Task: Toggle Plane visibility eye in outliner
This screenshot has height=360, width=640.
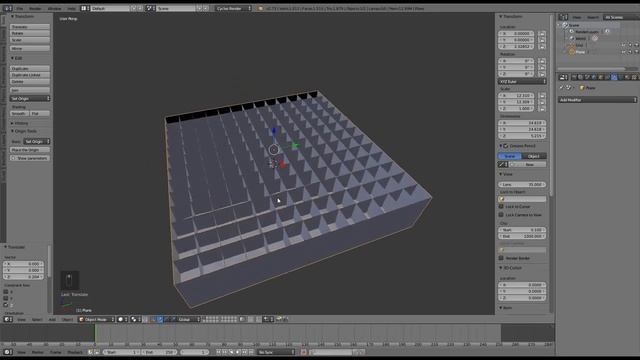Action: 623,52
